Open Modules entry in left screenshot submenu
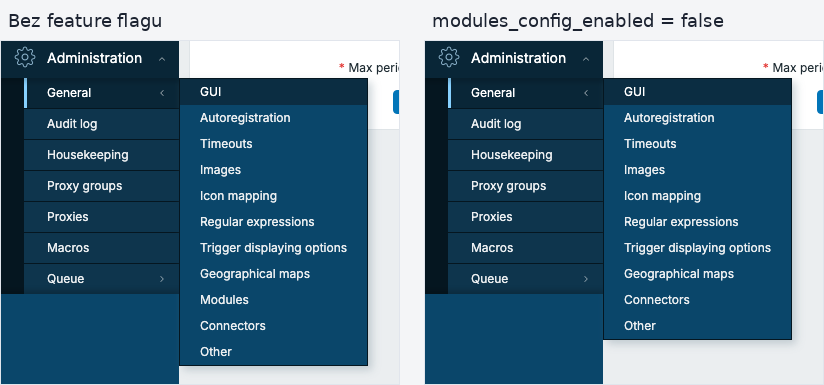The image size is (824, 385). pyautogui.click(x=273, y=300)
